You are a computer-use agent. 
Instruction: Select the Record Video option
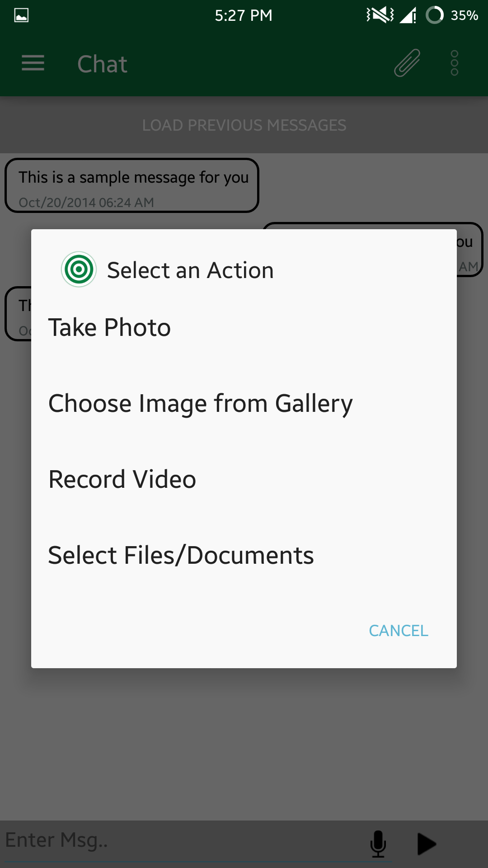pos(122,479)
